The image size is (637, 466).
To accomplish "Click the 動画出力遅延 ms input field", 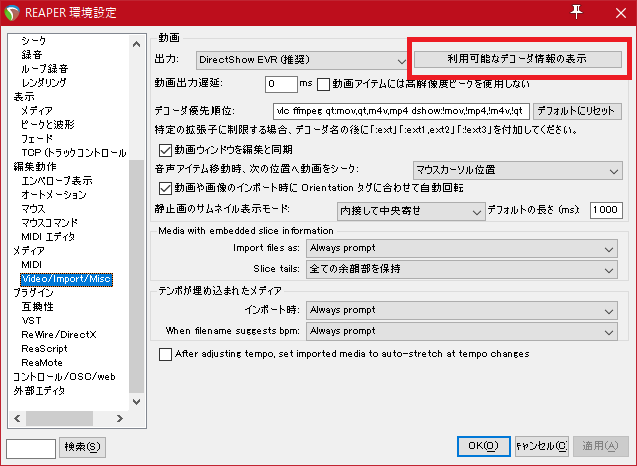I will click(x=281, y=84).
